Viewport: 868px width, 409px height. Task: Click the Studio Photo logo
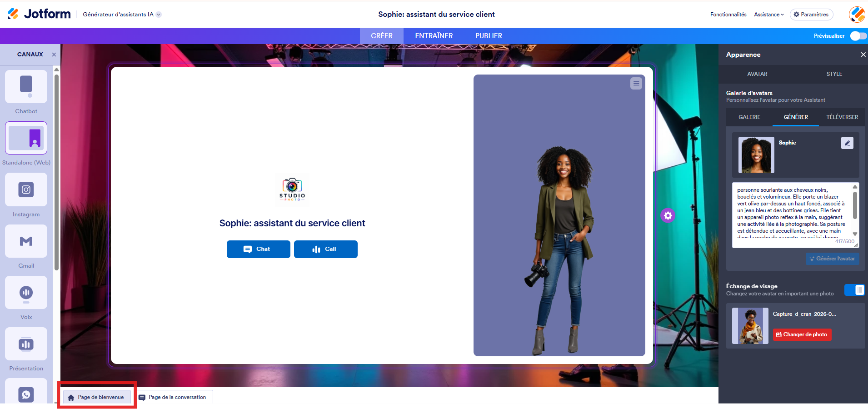(x=292, y=190)
